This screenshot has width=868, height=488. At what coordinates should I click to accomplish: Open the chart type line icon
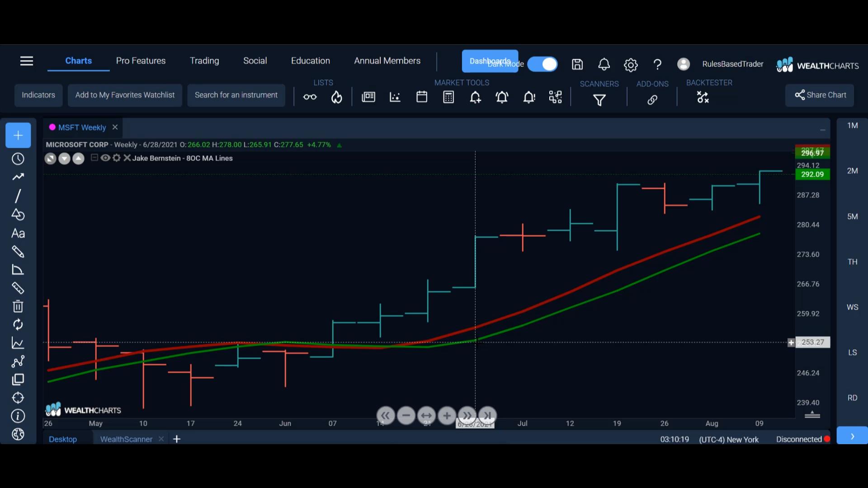coord(18,343)
